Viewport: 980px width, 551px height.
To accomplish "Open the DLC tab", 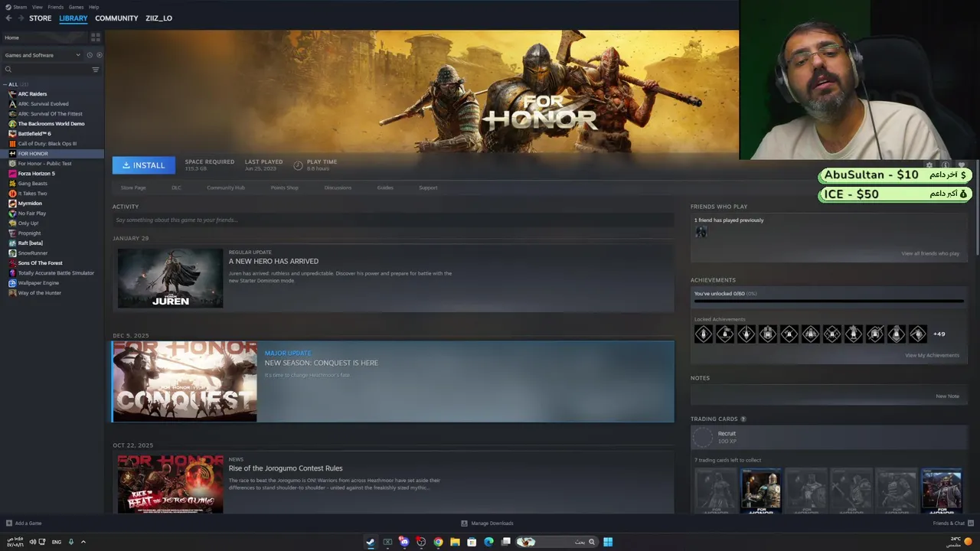I will point(176,187).
